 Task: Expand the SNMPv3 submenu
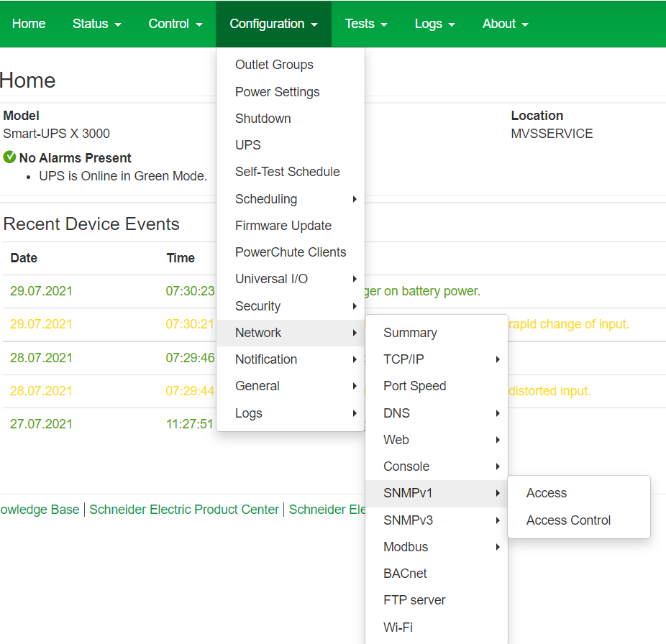point(437,520)
